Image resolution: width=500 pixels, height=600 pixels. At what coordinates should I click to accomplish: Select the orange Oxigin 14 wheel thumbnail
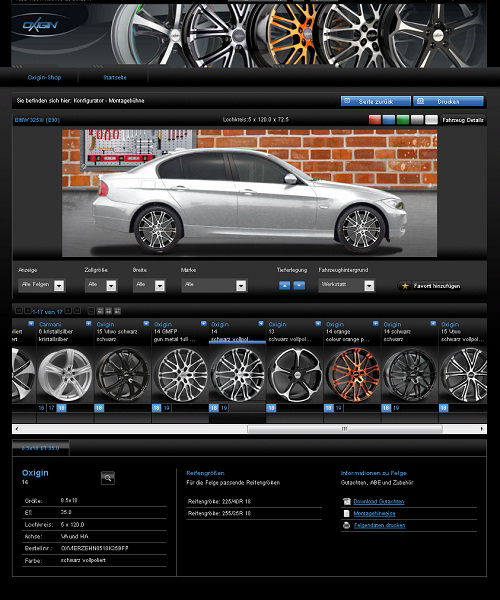(354, 375)
